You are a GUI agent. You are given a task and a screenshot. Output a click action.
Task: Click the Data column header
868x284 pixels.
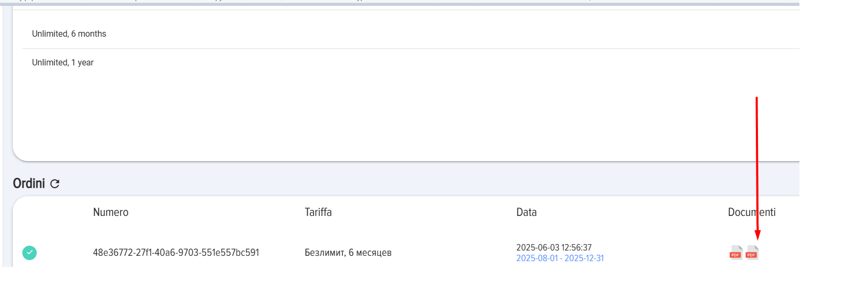pyautogui.click(x=526, y=212)
